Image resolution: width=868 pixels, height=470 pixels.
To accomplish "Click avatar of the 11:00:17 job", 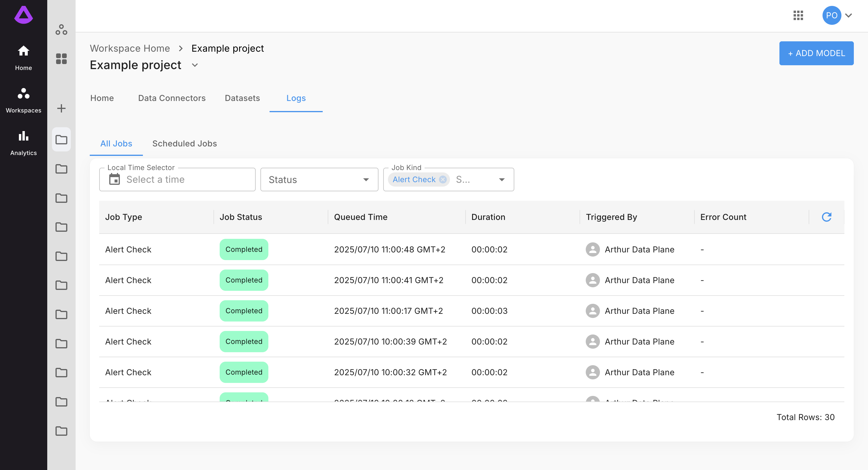I will (x=593, y=311).
